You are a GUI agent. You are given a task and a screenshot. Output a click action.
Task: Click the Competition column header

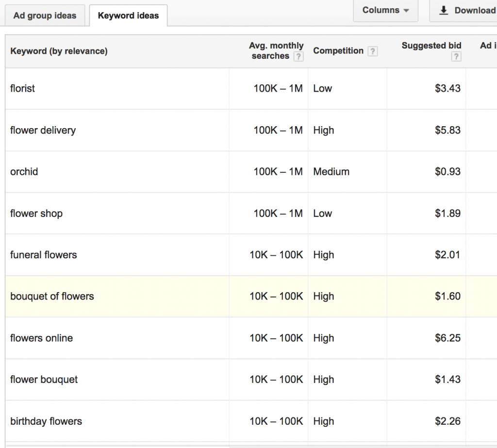pyautogui.click(x=338, y=51)
